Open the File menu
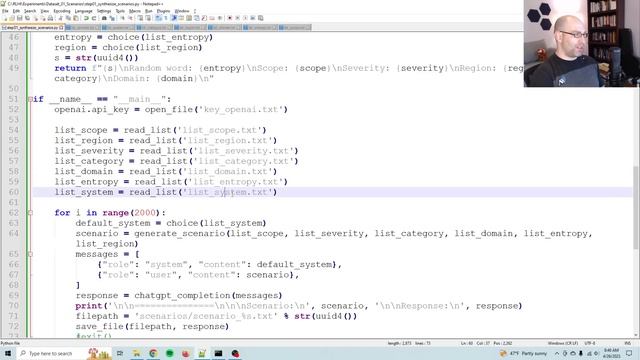640x360 pixels. pos(5,11)
